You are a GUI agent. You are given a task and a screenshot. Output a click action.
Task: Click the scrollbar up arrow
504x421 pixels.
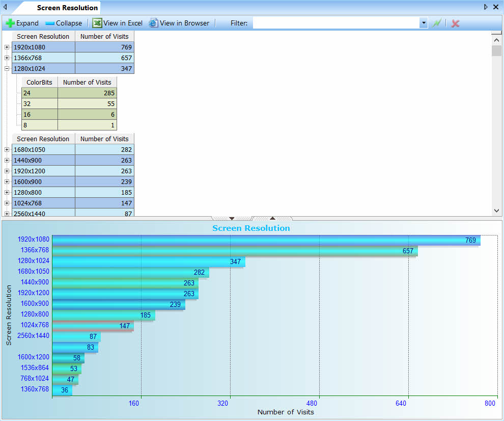[x=496, y=40]
